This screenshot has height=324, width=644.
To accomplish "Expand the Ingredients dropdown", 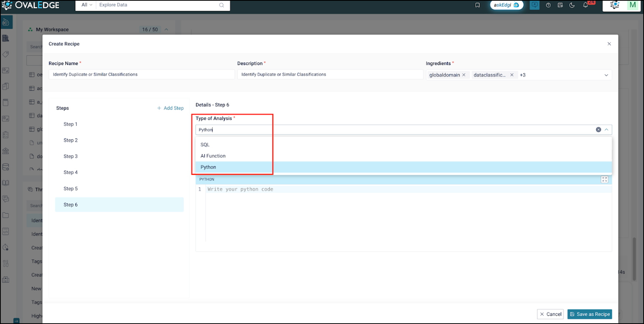I will point(606,75).
